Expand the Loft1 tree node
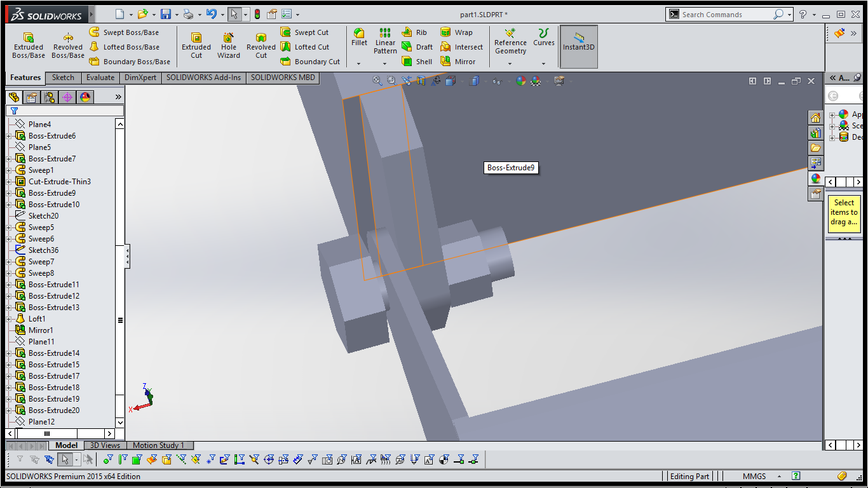Screen dimensions: 868x488 [x=10, y=319]
